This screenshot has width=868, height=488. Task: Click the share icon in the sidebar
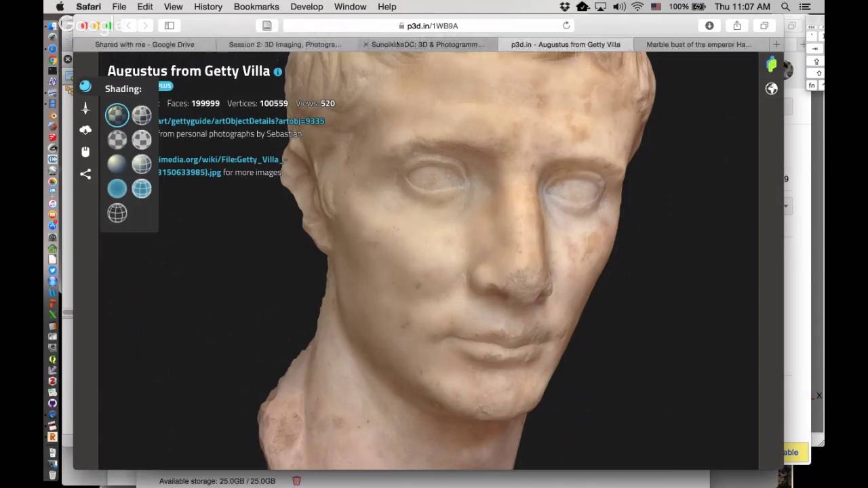coord(85,174)
